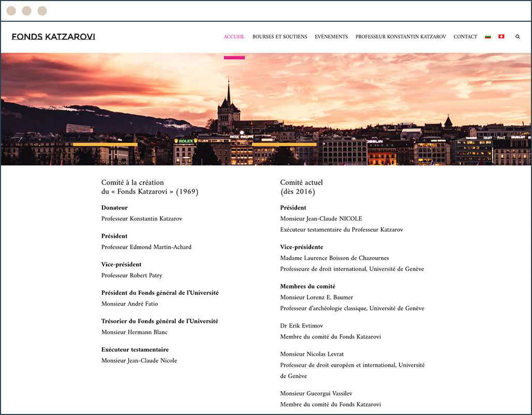
Task: Click the second window control dot
Action: tap(27, 11)
